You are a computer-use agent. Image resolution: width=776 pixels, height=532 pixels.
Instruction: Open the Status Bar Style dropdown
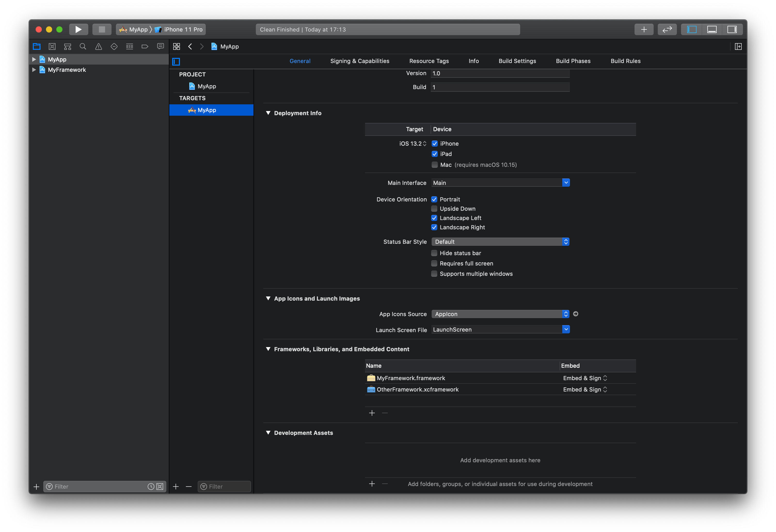pyautogui.click(x=500, y=242)
